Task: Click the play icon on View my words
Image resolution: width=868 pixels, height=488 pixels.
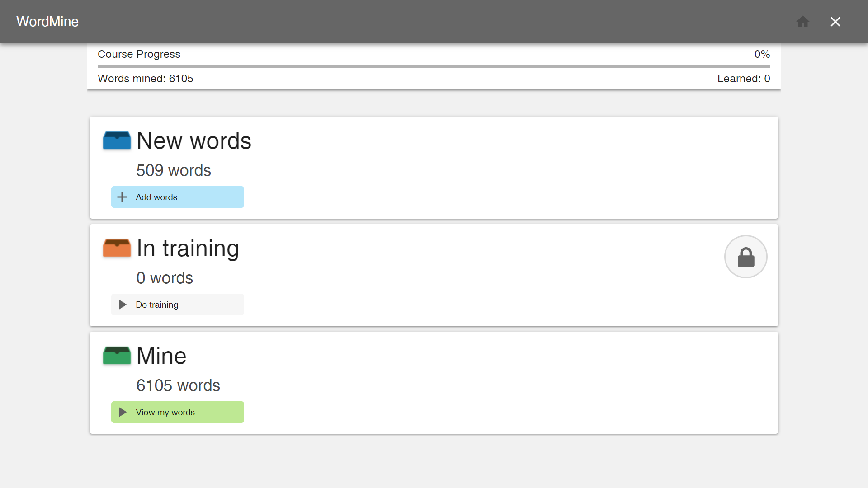Action: pos(123,413)
